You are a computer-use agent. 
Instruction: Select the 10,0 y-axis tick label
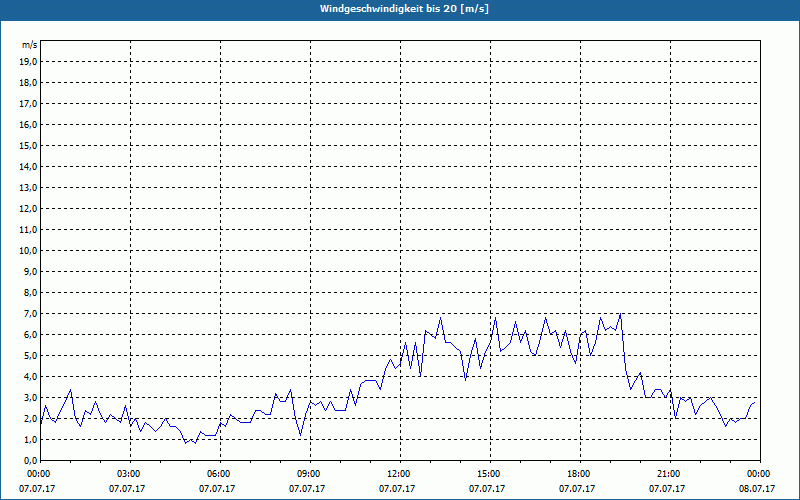28,251
